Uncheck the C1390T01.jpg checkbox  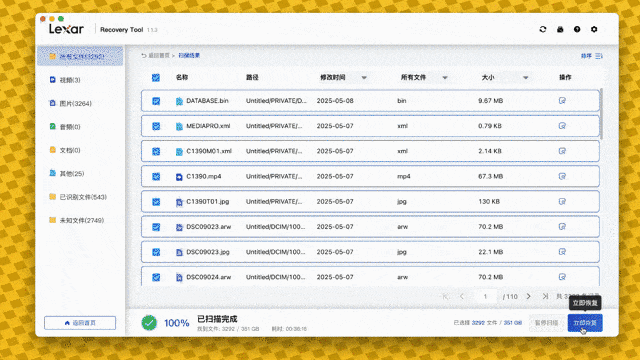point(156,202)
